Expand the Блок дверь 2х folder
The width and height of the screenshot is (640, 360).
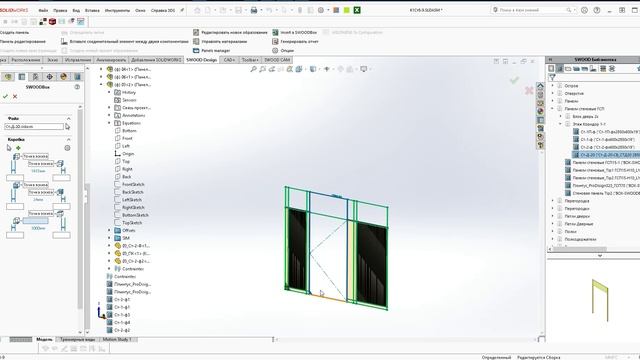pyautogui.click(x=560, y=116)
